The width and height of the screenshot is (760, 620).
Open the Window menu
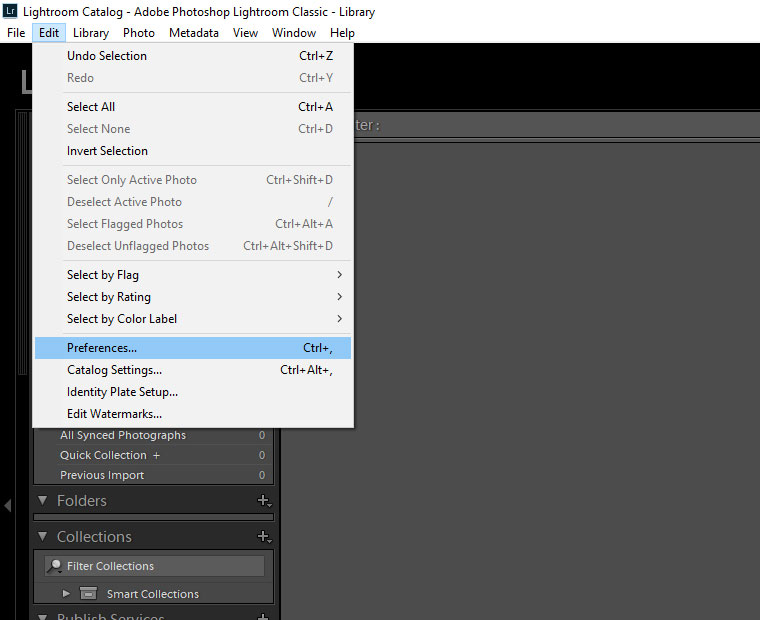[294, 33]
